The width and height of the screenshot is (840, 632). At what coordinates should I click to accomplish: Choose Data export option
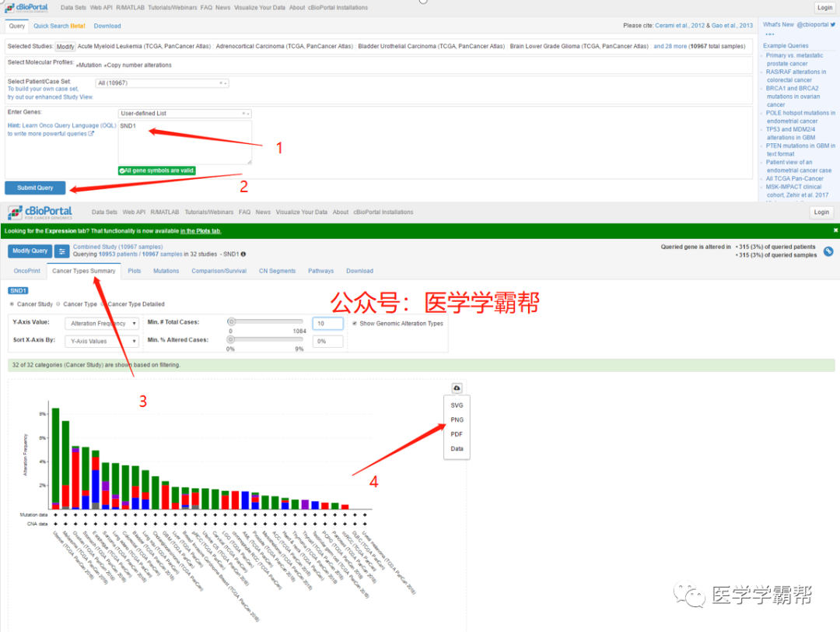(x=457, y=448)
